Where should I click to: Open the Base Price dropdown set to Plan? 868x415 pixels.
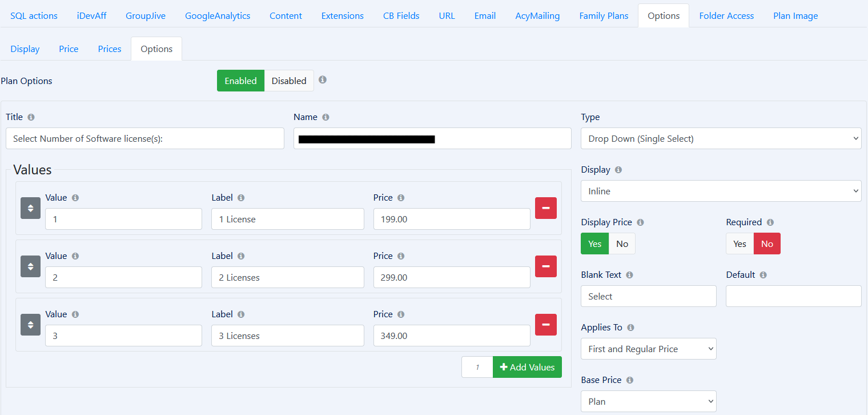(648, 401)
